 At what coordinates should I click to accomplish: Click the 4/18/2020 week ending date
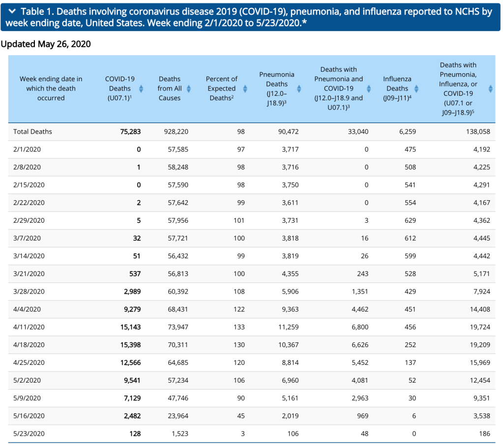click(x=28, y=345)
